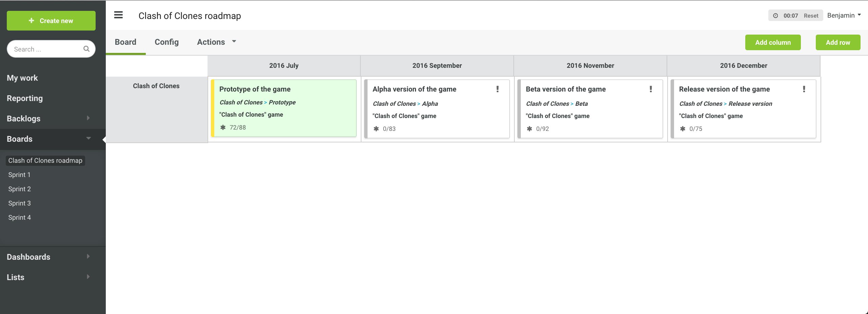Switch to the Config tab
The width and height of the screenshot is (868, 314).
click(x=166, y=42)
